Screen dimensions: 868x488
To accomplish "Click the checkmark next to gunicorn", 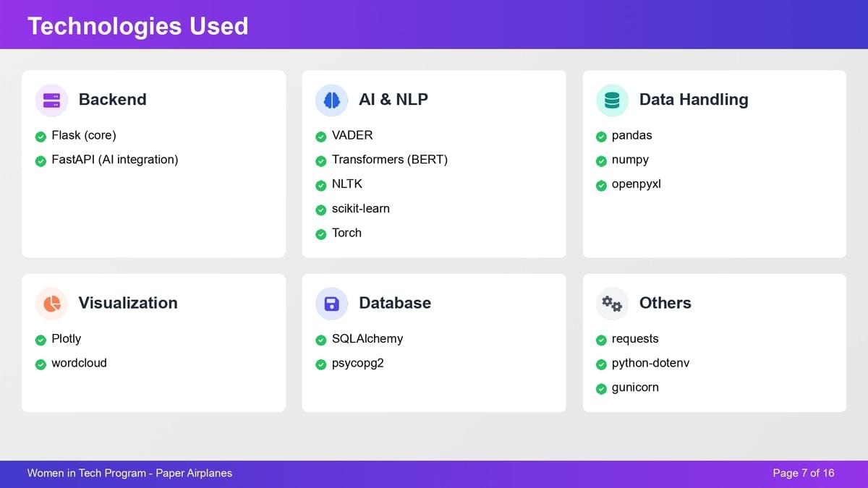I will coord(601,388).
